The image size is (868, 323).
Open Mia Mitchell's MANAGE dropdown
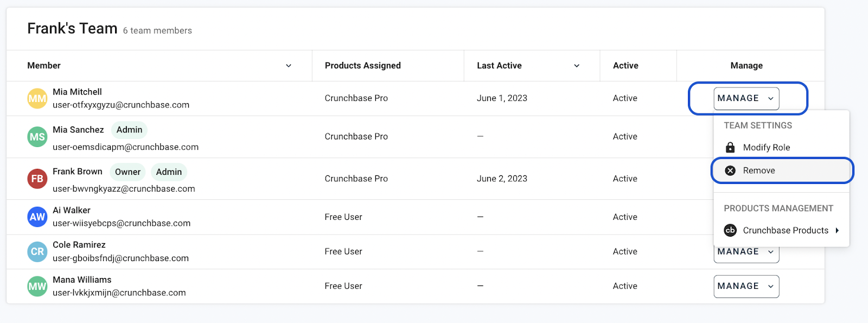tap(746, 98)
